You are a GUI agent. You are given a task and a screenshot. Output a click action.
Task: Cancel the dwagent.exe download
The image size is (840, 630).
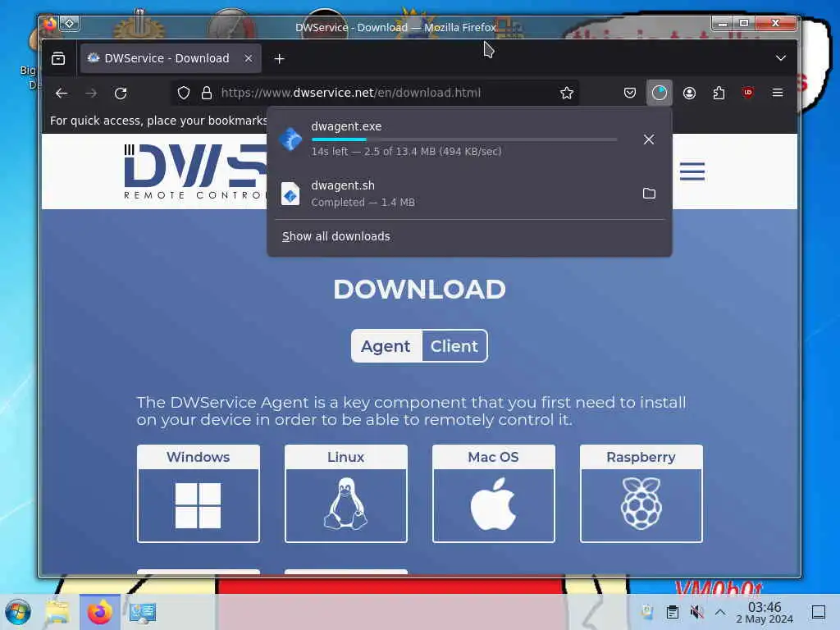pyautogui.click(x=648, y=139)
